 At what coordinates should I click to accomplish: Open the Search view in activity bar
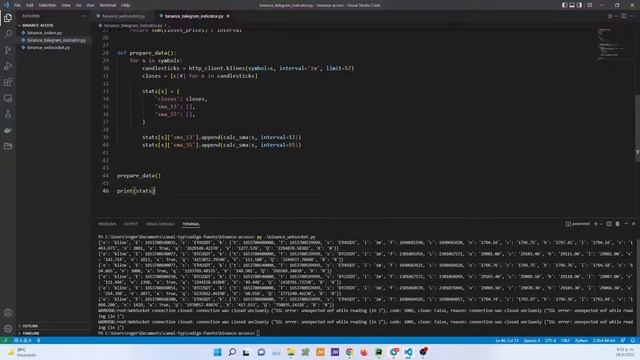coord(8,34)
